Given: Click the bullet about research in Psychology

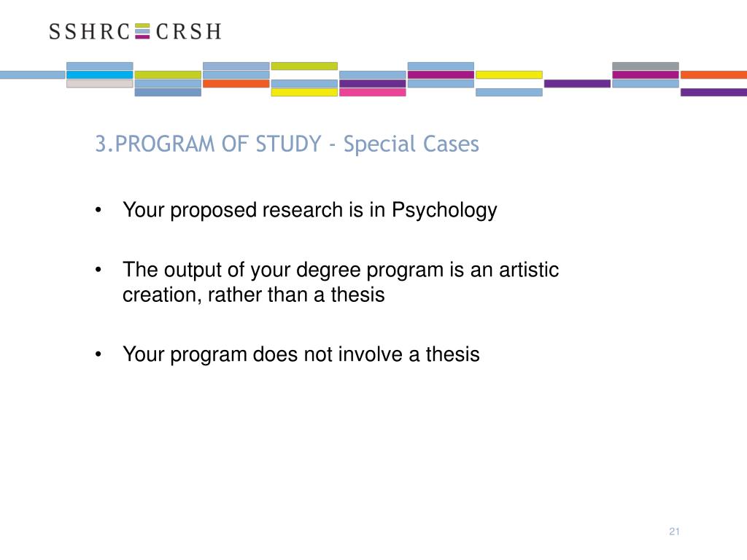Looking at the screenshot, I should click(309, 211).
